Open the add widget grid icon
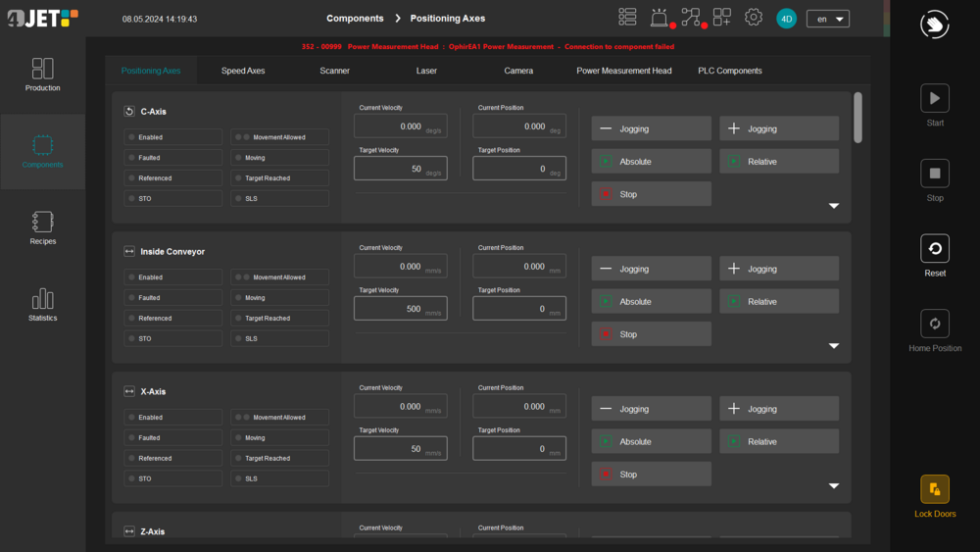Image resolution: width=980 pixels, height=552 pixels. [722, 18]
